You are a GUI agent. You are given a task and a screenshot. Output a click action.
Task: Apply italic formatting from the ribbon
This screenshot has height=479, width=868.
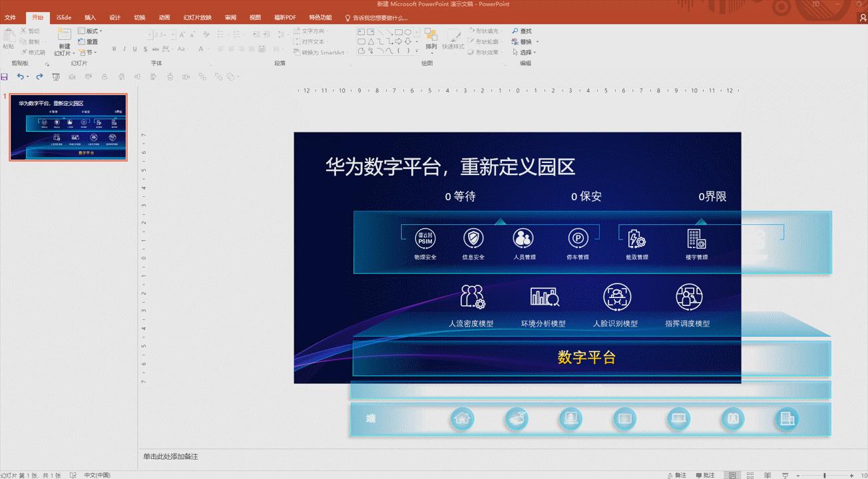124,49
